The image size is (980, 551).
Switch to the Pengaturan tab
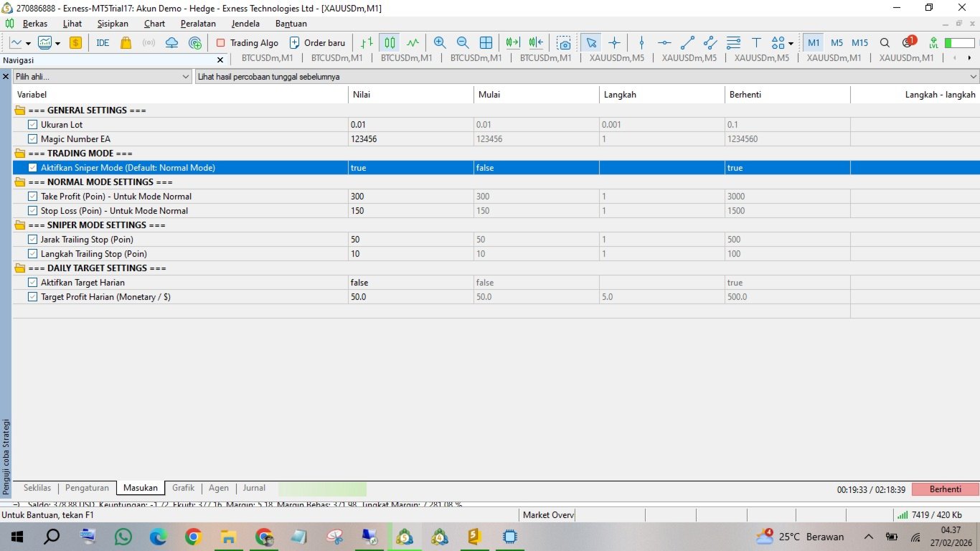[x=87, y=488]
